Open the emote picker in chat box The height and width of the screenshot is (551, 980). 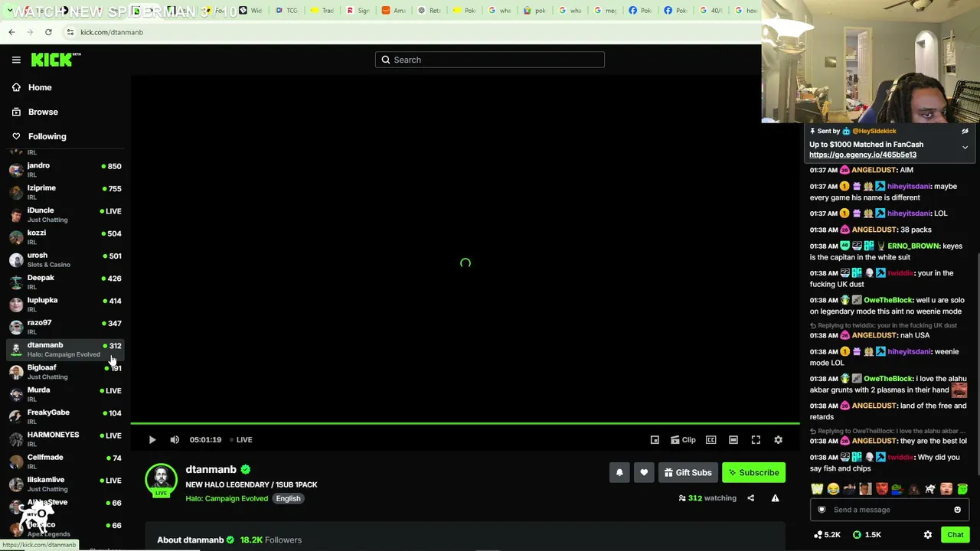pyautogui.click(x=957, y=510)
